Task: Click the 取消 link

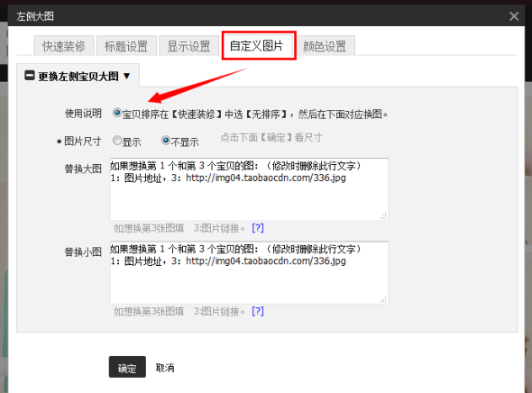Action: [165, 368]
